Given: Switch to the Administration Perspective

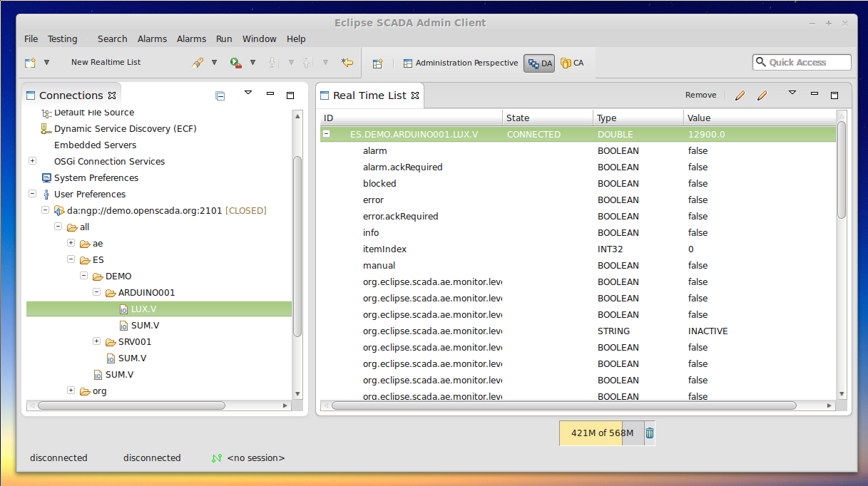Looking at the screenshot, I should tap(461, 63).
